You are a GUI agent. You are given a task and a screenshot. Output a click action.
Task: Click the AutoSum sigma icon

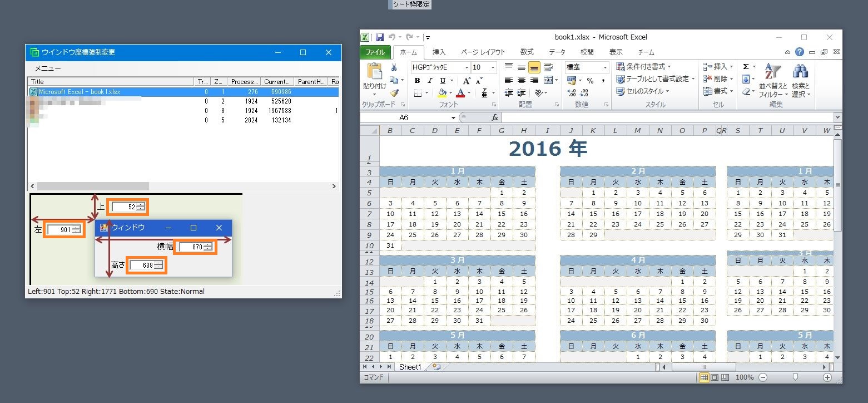pos(746,67)
